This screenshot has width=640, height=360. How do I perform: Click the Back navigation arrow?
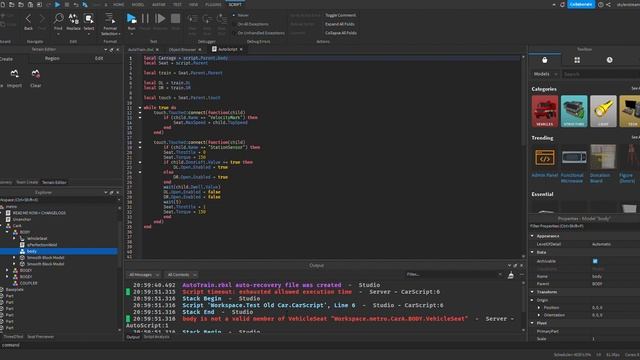coord(28,18)
